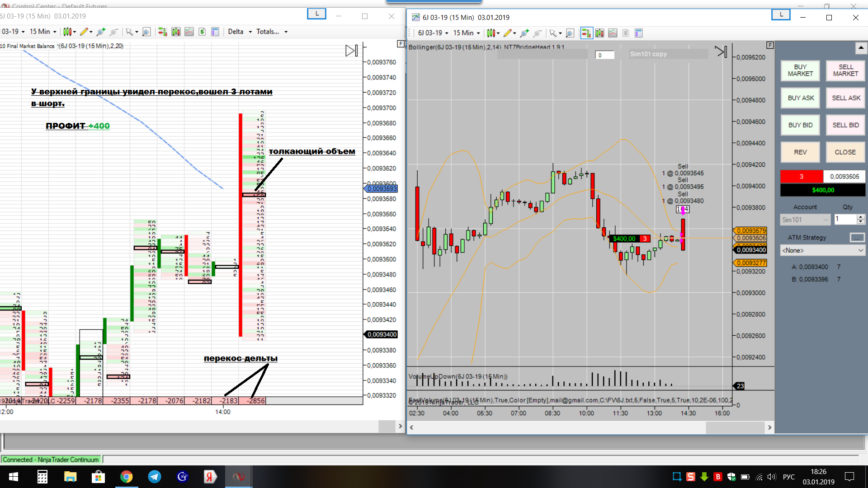Toggle Chart Trader in right chart toolbar
The image size is (868, 488).
(x=586, y=33)
